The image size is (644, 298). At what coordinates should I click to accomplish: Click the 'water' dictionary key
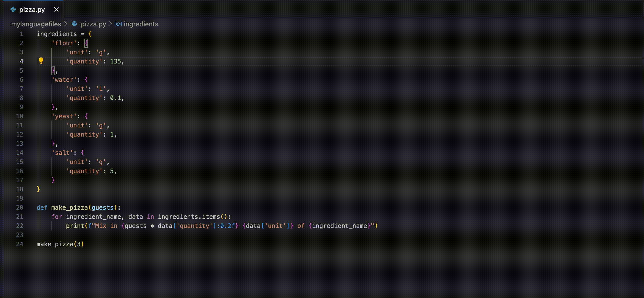(64, 80)
